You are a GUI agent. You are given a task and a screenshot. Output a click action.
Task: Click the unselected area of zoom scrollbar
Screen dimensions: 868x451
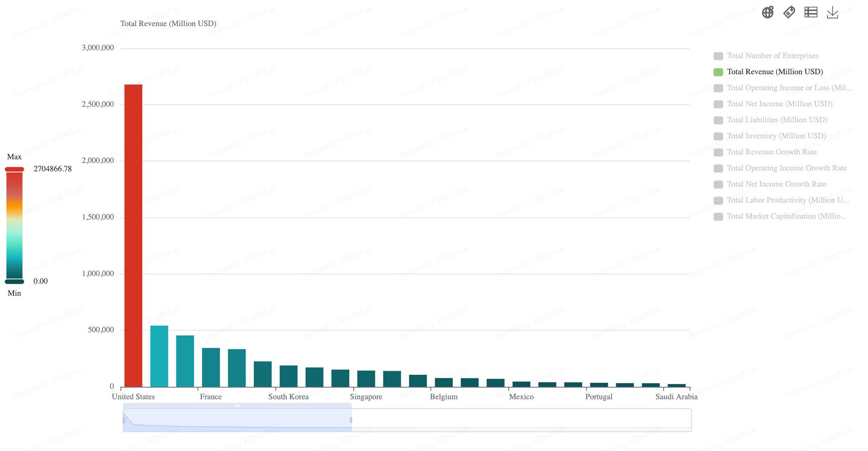tap(521, 420)
